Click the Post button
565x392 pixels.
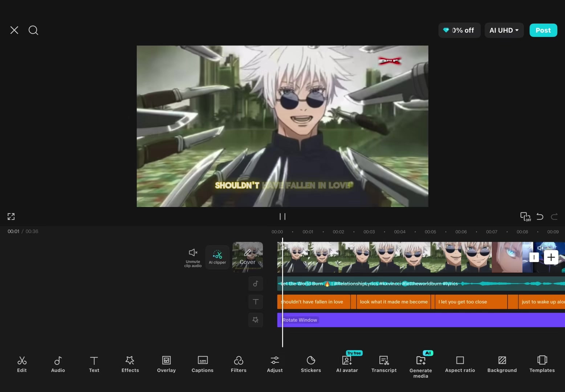[543, 30]
